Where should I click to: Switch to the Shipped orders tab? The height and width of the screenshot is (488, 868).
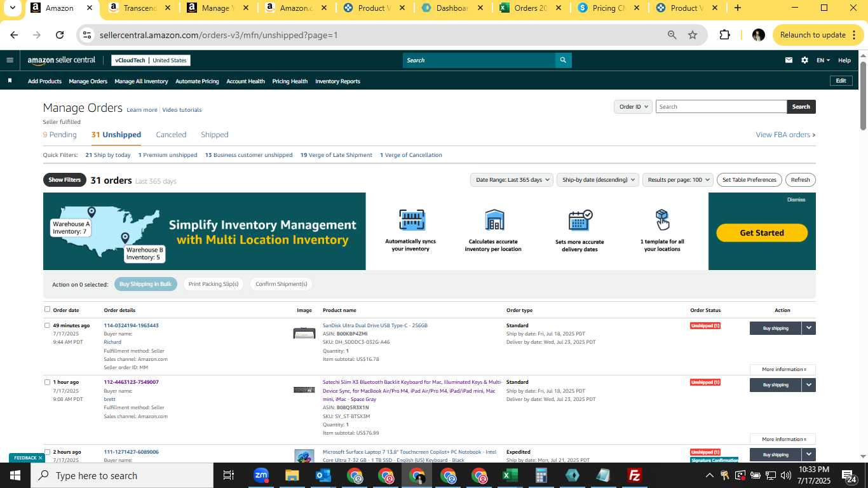pos(214,135)
